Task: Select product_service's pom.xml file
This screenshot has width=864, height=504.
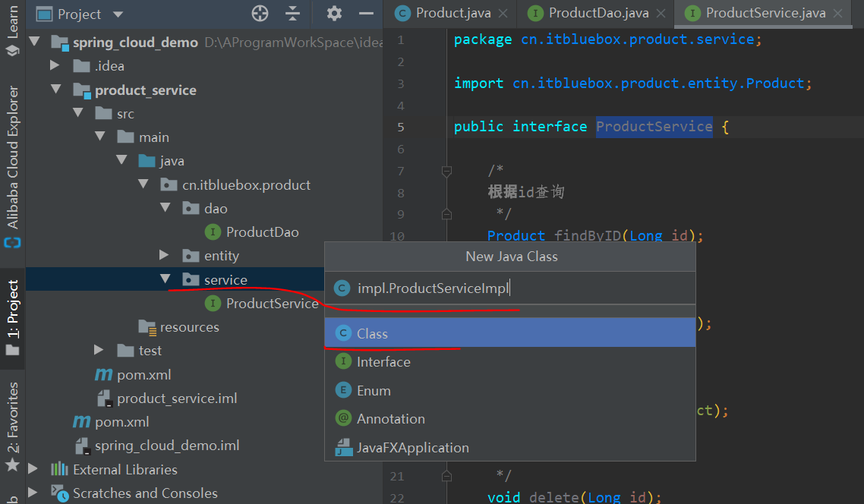Action: point(133,374)
